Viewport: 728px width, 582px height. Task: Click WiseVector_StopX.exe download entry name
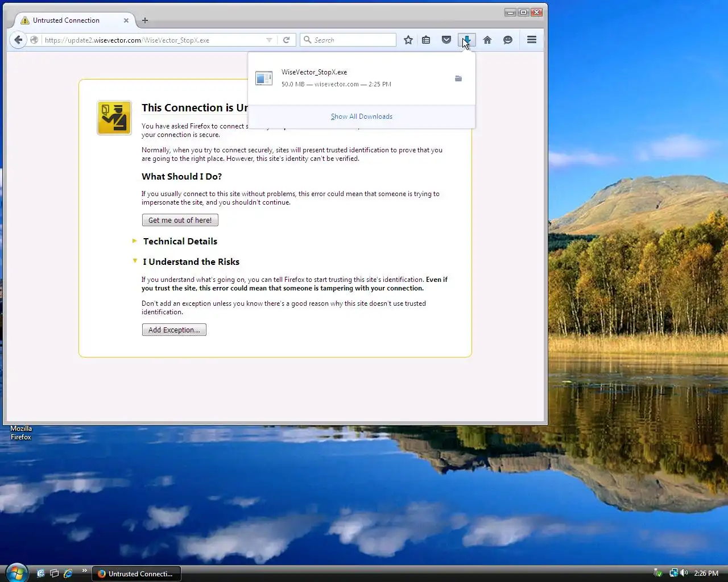pyautogui.click(x=314, y=72)
